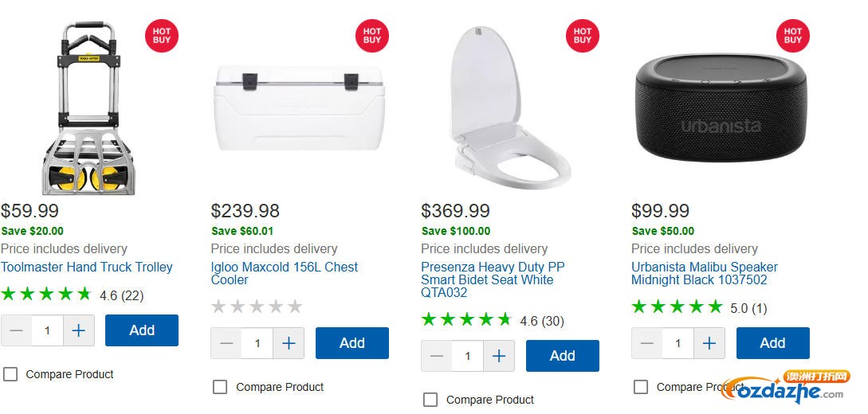Add Igloo Maxcold 156L Cooler to cart

click(x=352, y=343)
